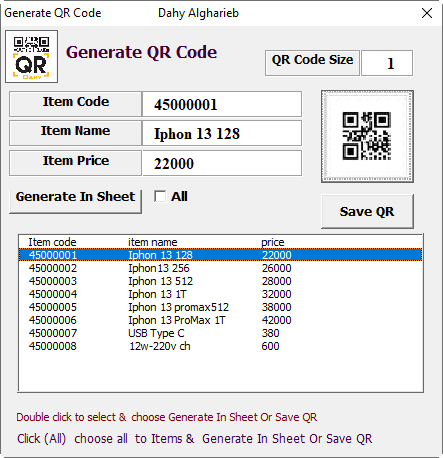Viewport: 443px width, 458px height.
Task: Select list row 45000002 Iphon13 256
Action: [x=221, y=268]
